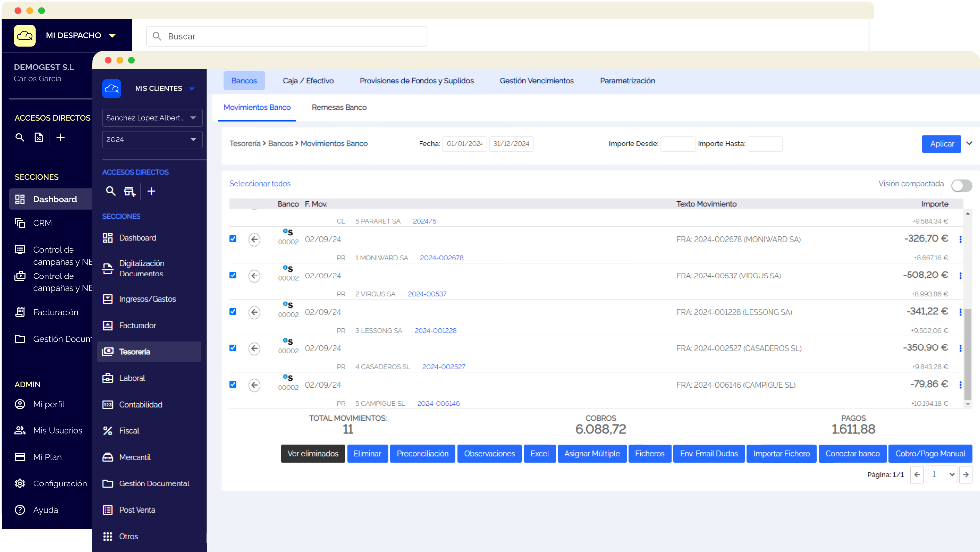Uncheck the VIRGUS SA movement checkbox
Viewport: 980px width, 552px height.
point(233,275)
